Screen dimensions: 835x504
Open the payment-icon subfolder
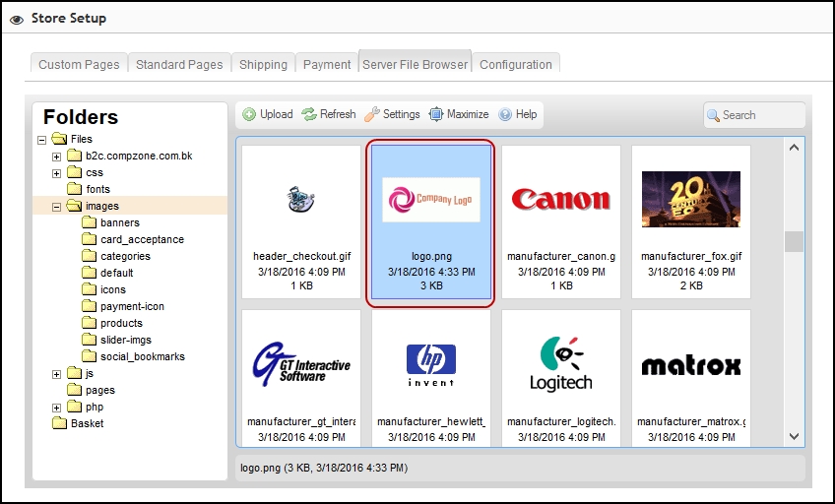[x=123, y=306]
